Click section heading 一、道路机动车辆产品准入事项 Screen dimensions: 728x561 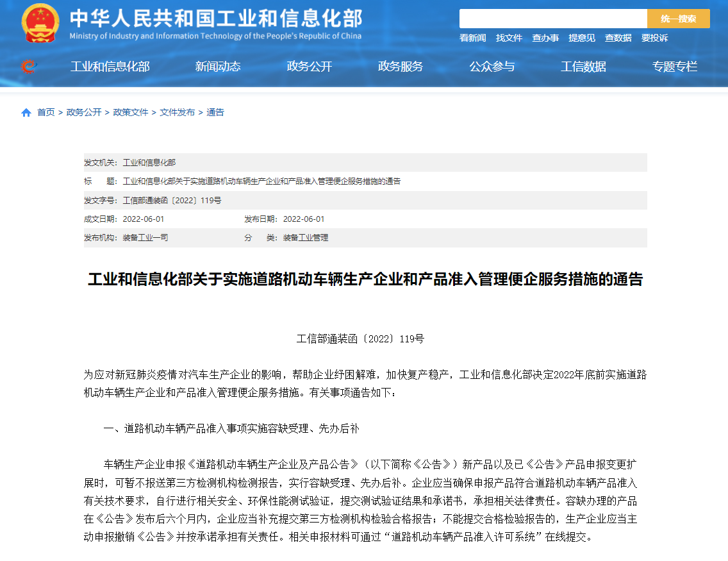pyautogui.click(x=231, y=429)
